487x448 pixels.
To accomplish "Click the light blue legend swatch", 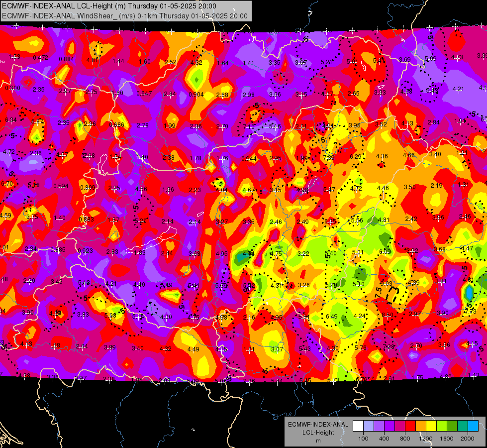I will coord(369,426).
